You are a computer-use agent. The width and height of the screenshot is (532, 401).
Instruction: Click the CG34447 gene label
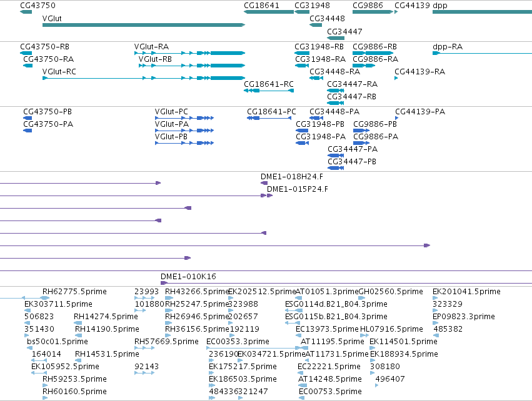[344, 31]
